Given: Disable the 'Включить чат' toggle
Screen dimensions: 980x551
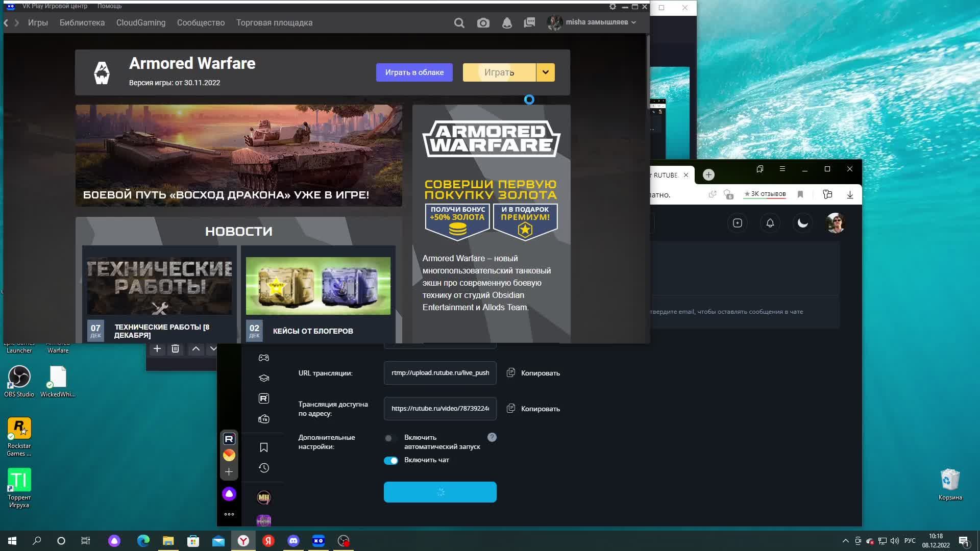Looking at the screenshot, I should pyautogui.click(x=391, y=461).
